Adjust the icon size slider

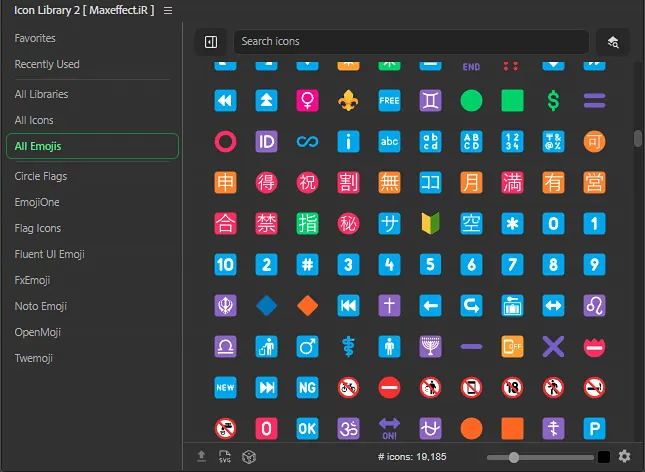point(540,457)
